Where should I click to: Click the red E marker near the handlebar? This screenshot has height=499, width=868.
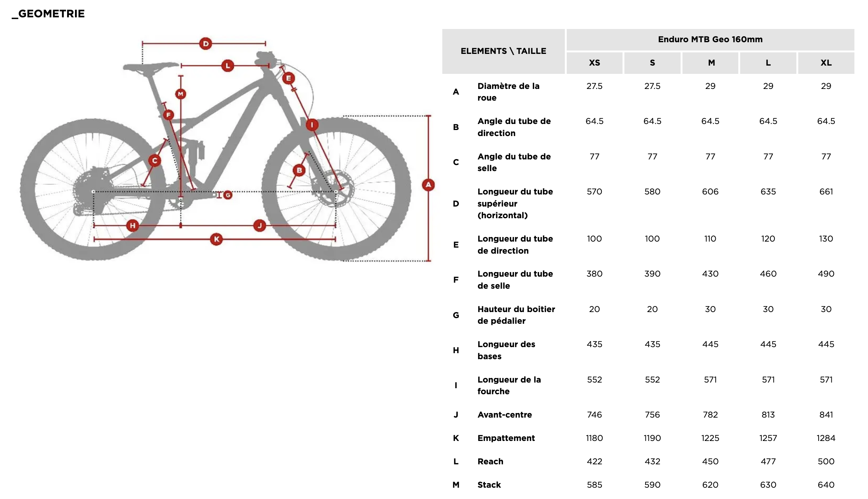pyautogui.click(x=289, y=78)
